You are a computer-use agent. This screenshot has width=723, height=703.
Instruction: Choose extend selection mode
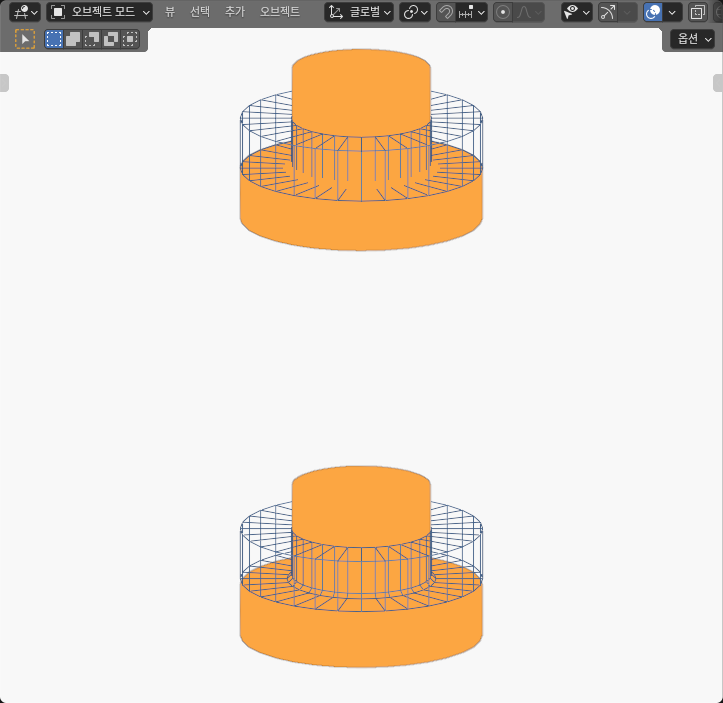point(73,39)
